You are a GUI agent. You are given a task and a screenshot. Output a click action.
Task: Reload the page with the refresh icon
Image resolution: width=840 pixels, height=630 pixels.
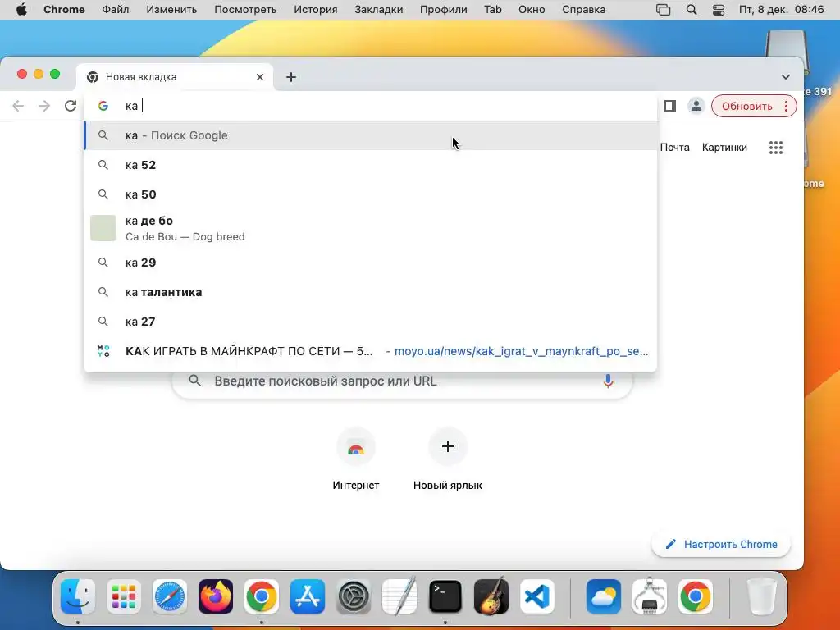(71, 106)
